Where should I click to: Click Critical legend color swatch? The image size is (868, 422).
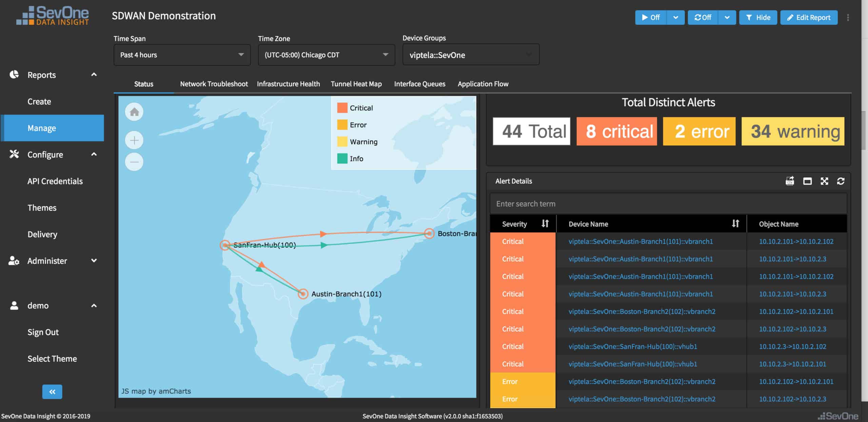[342, 108]
